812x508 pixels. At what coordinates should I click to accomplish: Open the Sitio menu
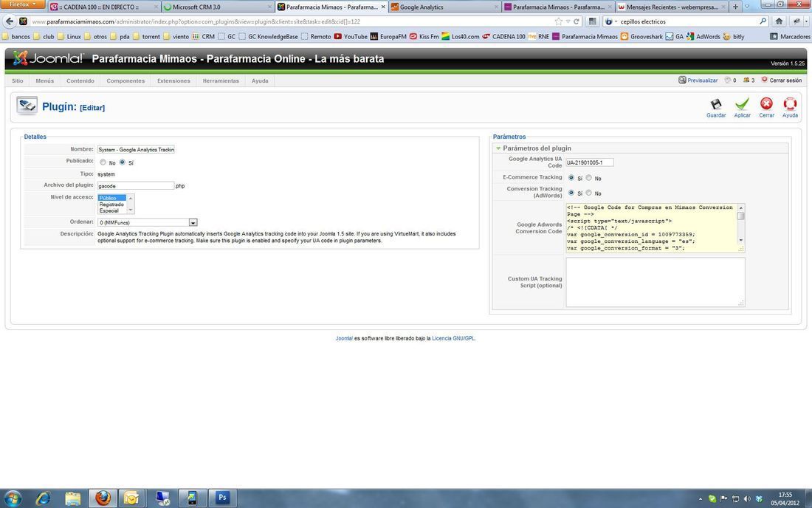pyautogui.click(x=18, y=80)
